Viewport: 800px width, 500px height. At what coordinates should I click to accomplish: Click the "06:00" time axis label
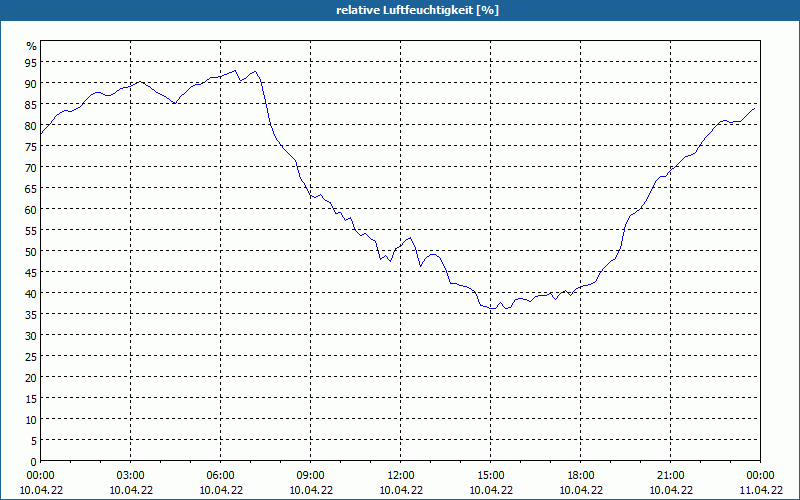(x=221, y=476)
